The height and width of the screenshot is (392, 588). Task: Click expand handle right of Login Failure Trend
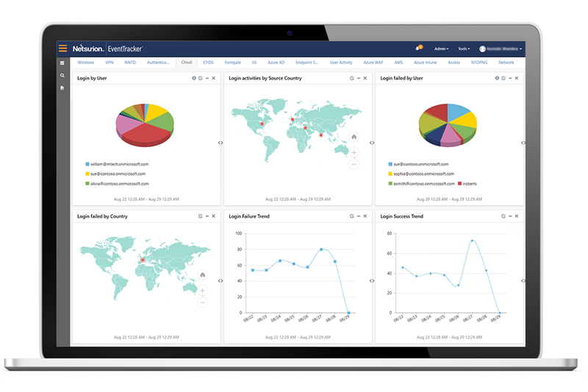point(372,281)
